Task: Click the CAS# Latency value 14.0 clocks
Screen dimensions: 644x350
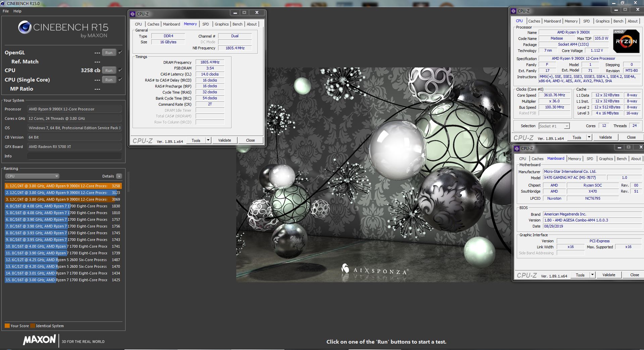Action: click(x=210, y=74)
